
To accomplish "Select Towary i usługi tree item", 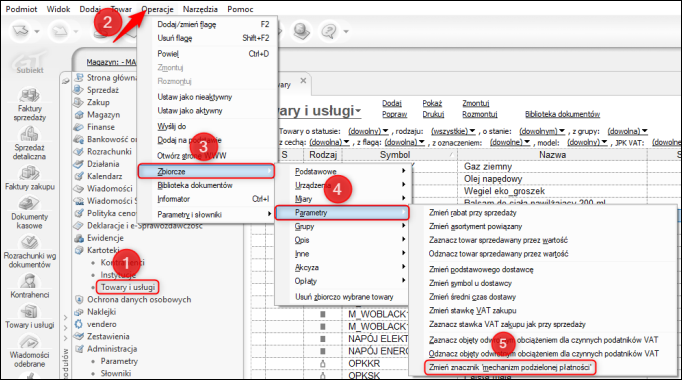I will click(127, 287).
